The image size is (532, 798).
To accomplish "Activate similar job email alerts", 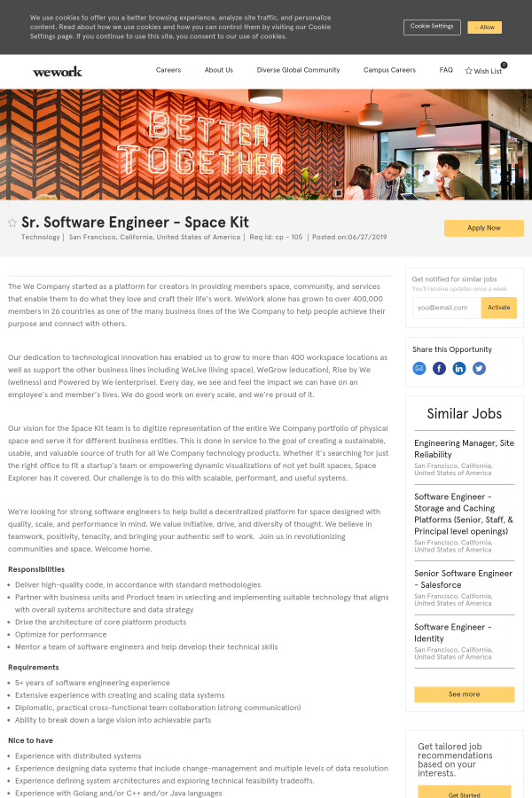I will click(498, 308).
